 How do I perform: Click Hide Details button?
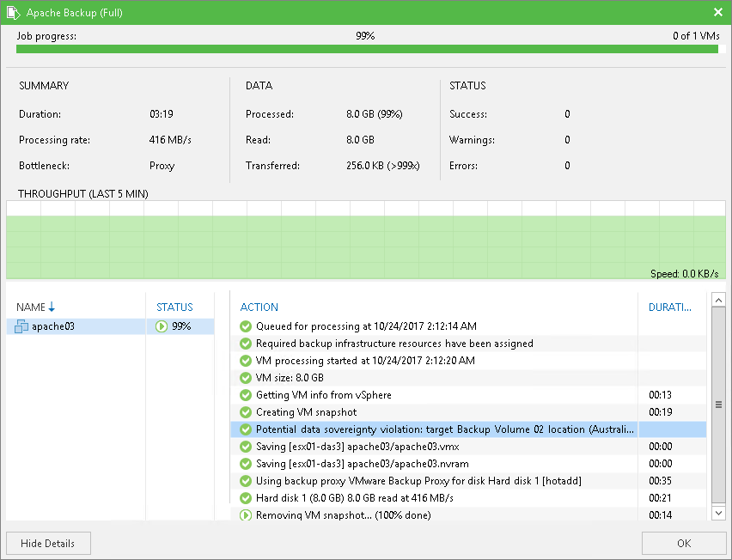(x=49, y=543)
